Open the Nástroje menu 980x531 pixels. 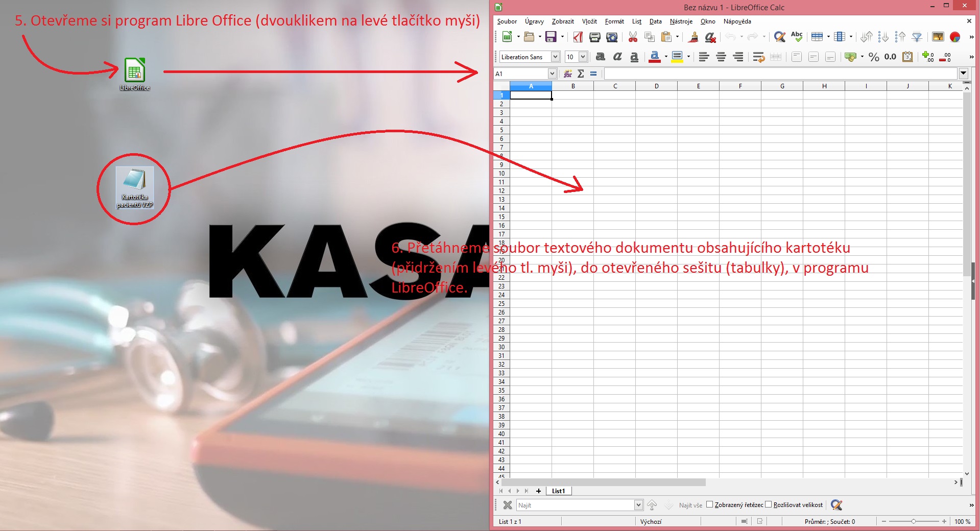point(681,21)
